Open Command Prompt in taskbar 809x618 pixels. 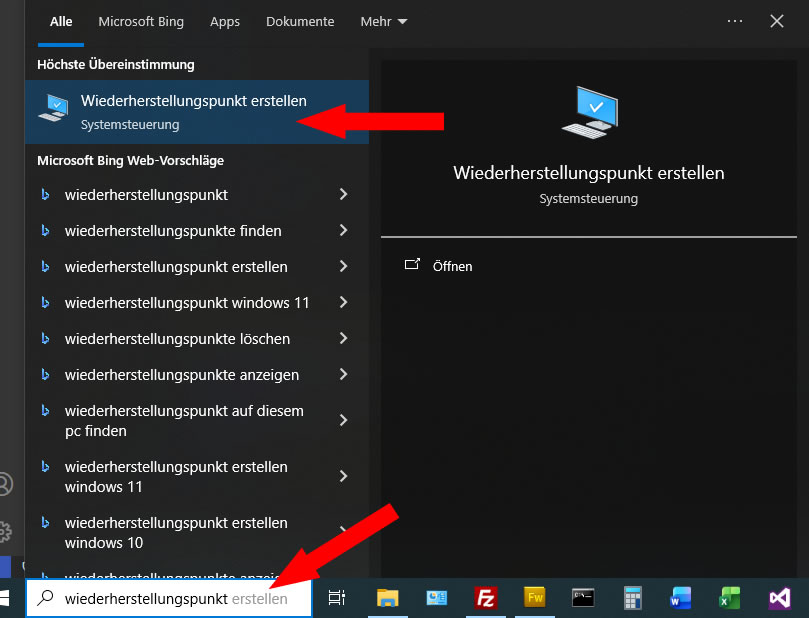[583, 598]
